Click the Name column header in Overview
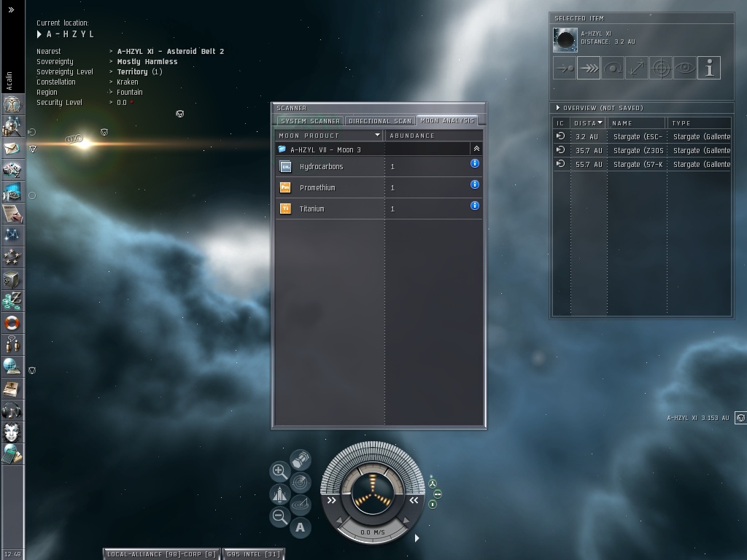This screenshot has width=747, height=560. pos(637,122)
